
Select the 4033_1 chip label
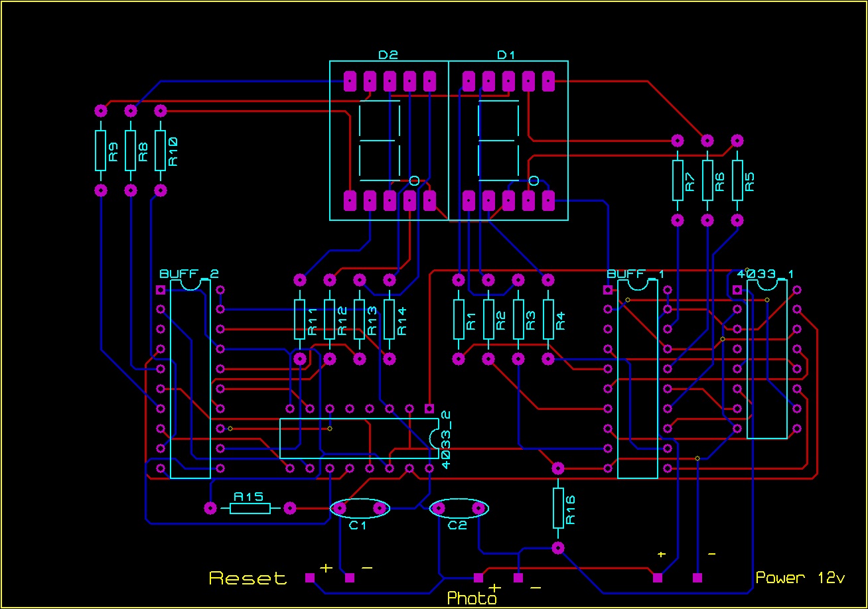766,273
